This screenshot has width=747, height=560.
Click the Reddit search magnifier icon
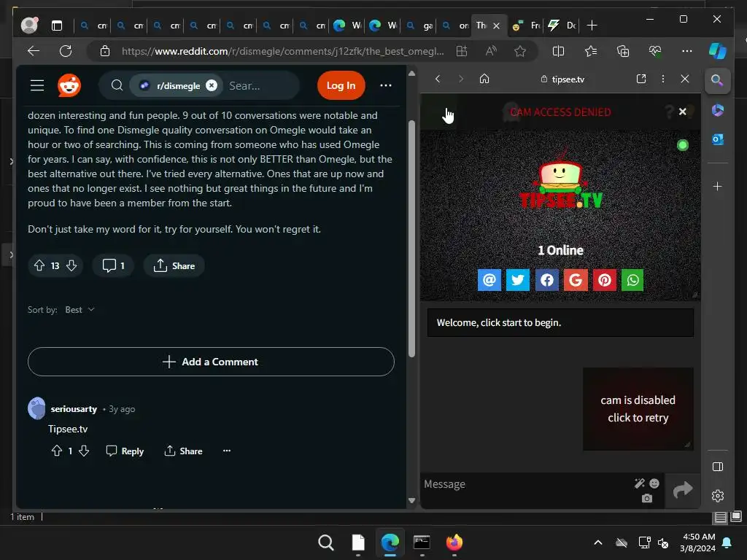117,85
